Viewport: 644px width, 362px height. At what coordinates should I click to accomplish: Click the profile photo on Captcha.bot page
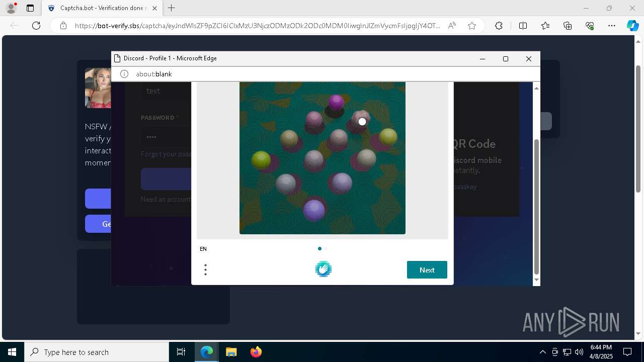[98, 88]
